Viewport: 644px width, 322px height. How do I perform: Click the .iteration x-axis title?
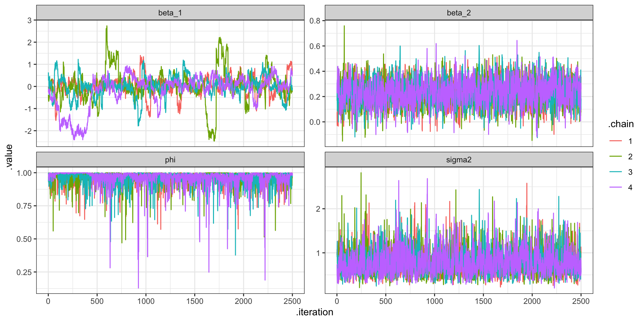point(314,312)
